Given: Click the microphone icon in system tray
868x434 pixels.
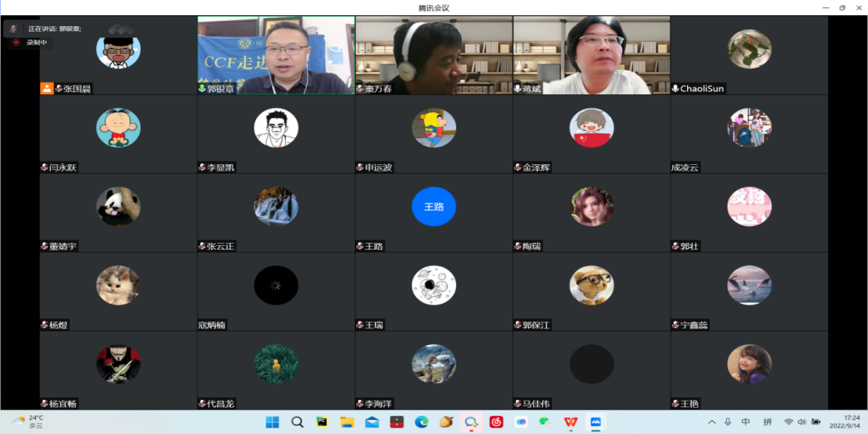Looking at the screenshot, I should point(728,422).
